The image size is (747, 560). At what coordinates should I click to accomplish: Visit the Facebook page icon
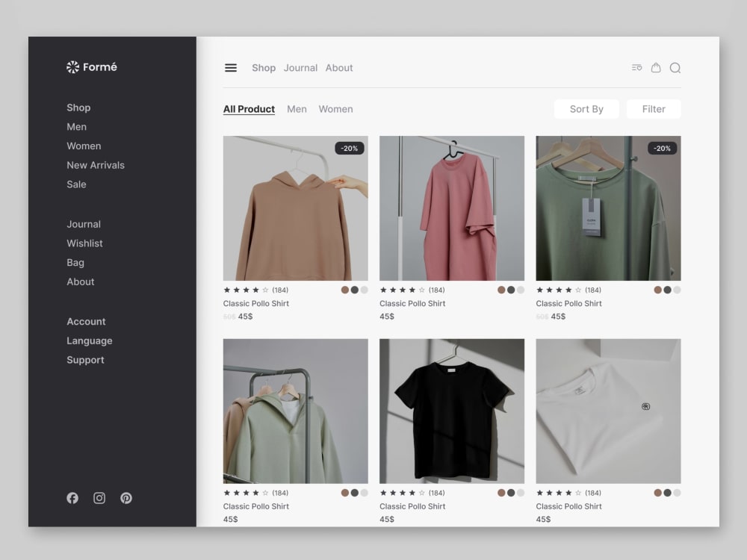pos(72,498)
